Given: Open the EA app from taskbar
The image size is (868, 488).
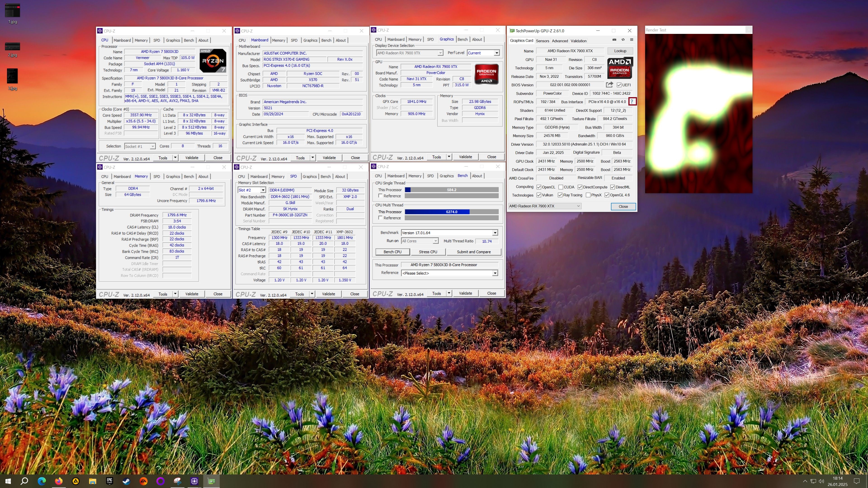Looking at the screenshot, I should point(144,481).
